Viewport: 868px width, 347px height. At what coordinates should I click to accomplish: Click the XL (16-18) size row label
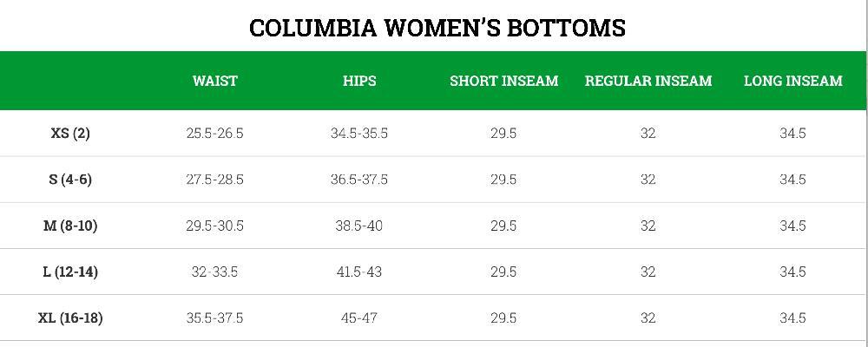point(70,318)
